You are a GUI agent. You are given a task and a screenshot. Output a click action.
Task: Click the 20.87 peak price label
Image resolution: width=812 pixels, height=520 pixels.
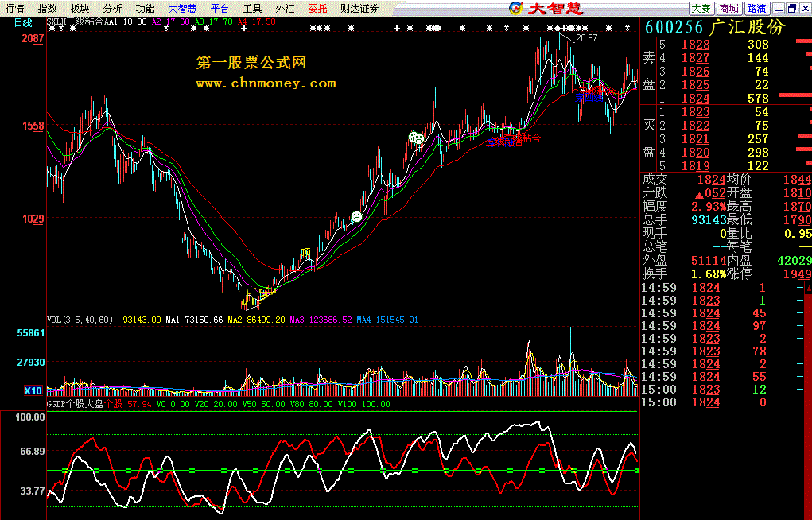(x=586, y=38)
